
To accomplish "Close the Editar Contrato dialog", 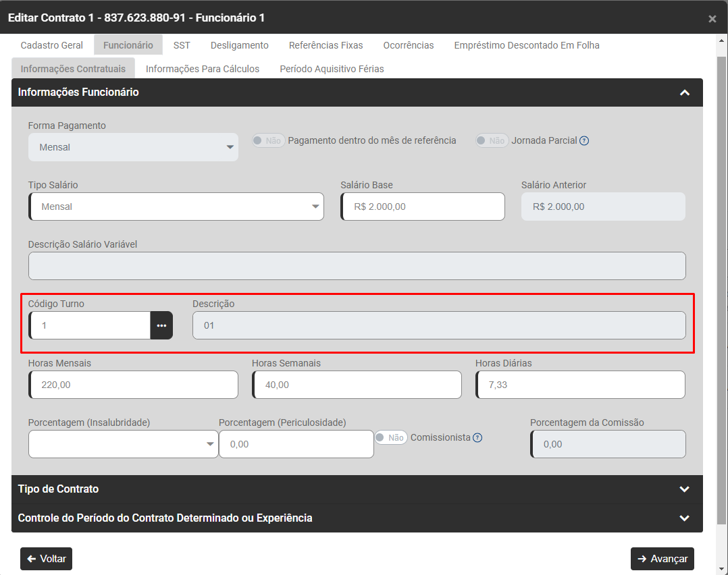I will (712, 19).
